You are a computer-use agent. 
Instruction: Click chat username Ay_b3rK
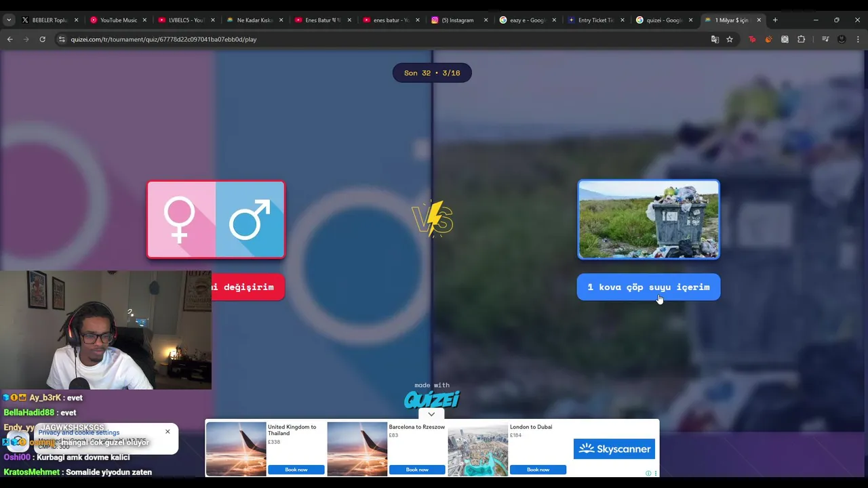pos(45,398)
